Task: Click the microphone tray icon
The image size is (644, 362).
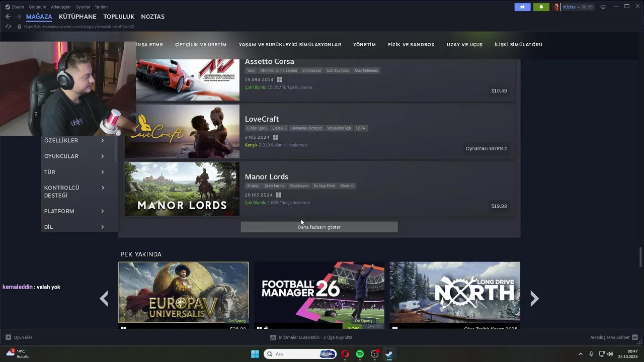Action: pyautogui.click(x=591, y=354)
